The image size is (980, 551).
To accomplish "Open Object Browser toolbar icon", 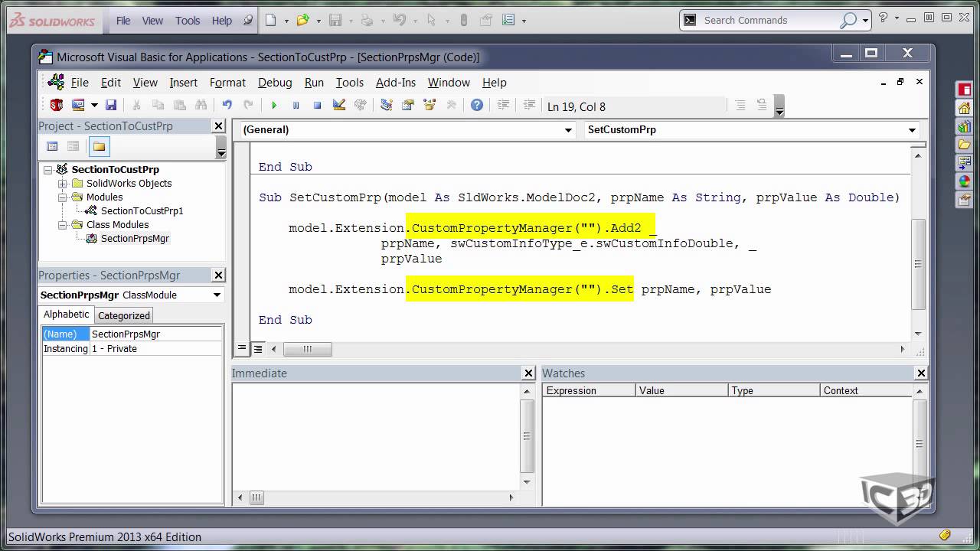I will tap(430, 106).
